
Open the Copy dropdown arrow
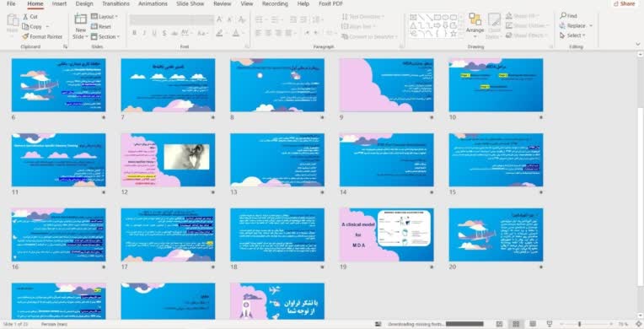point(47,26)
